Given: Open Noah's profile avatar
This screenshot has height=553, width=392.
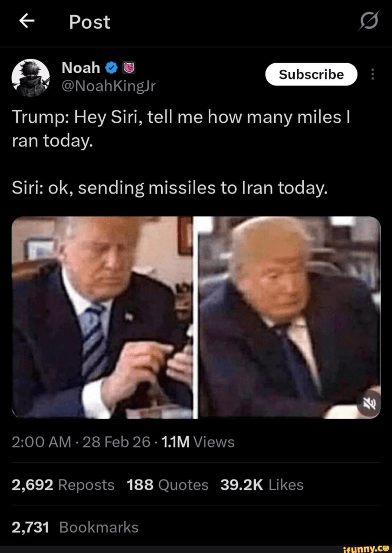Looking at the screenshot, I should 31,78.
